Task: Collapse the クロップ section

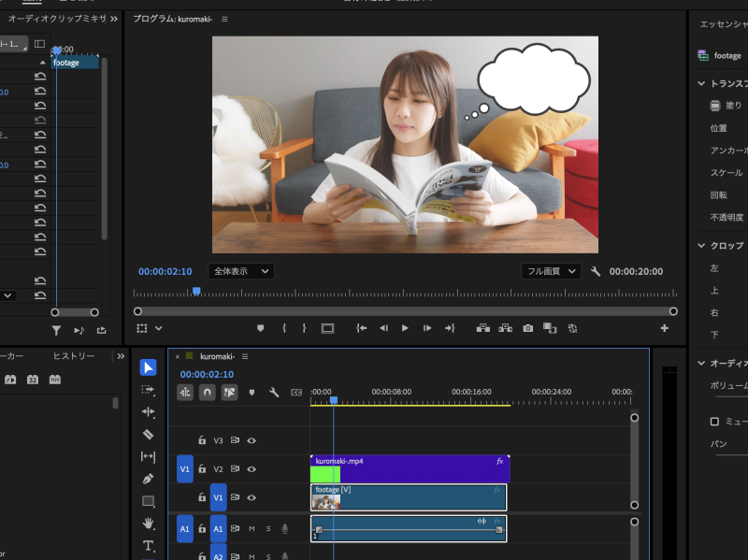Action: tap(702, 245)
